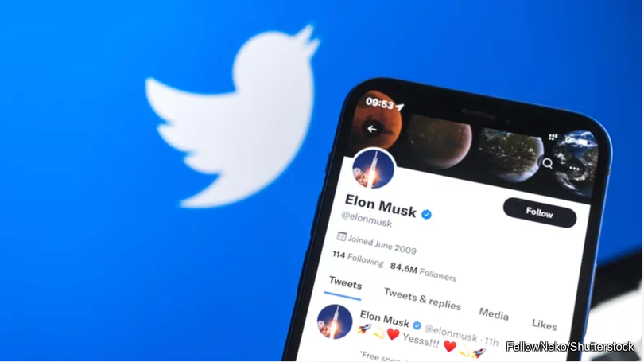Click the blurred Twitter bird logo
This screenshot has height=362, width=644.
point(231,118)
